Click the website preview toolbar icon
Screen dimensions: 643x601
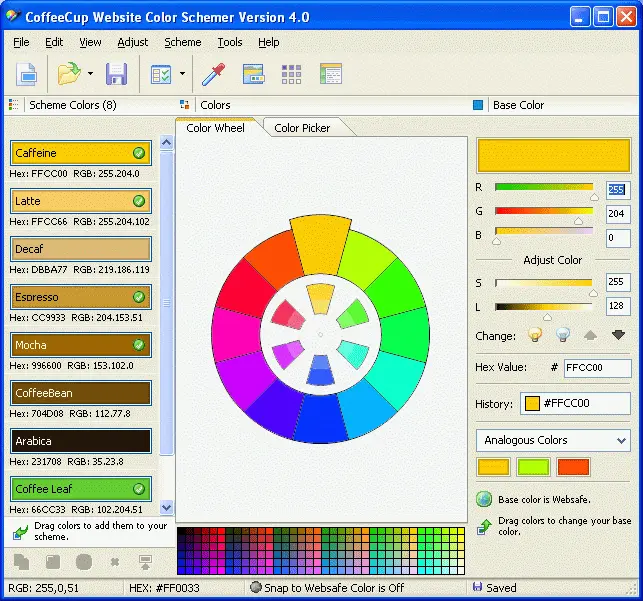click(253, 74)
